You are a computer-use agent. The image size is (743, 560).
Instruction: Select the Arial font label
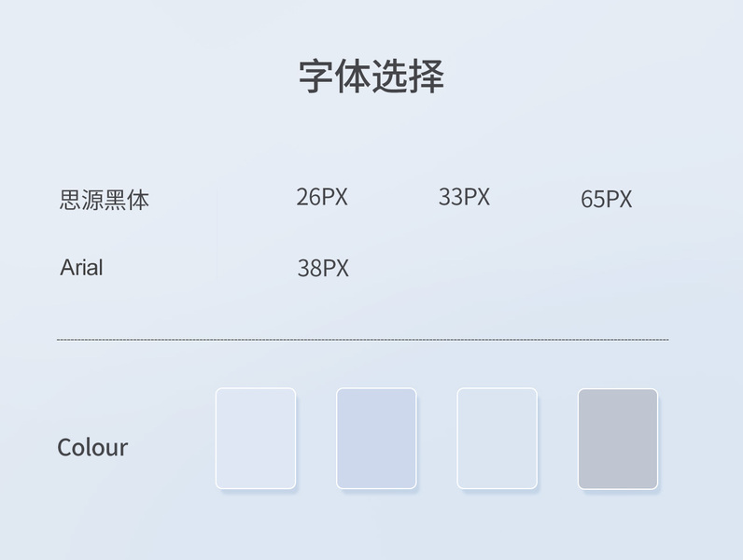(81, 268)
